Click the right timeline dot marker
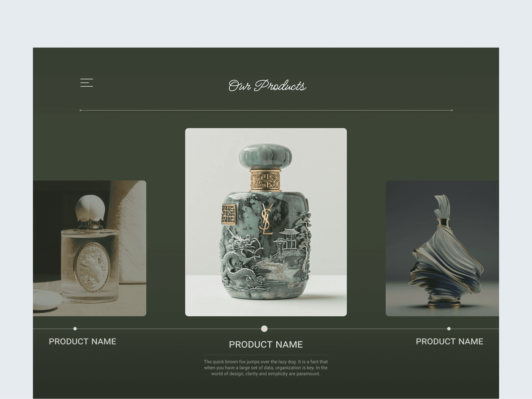532x399 pixels. coord(449,329)
